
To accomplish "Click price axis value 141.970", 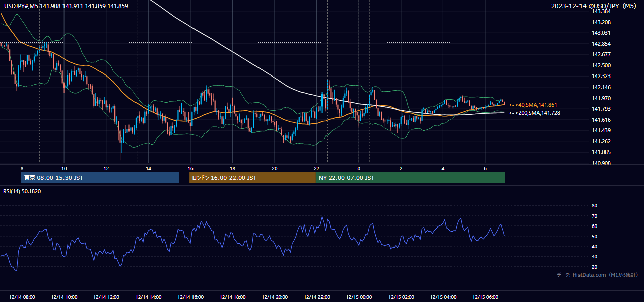I will click(601, 98).
